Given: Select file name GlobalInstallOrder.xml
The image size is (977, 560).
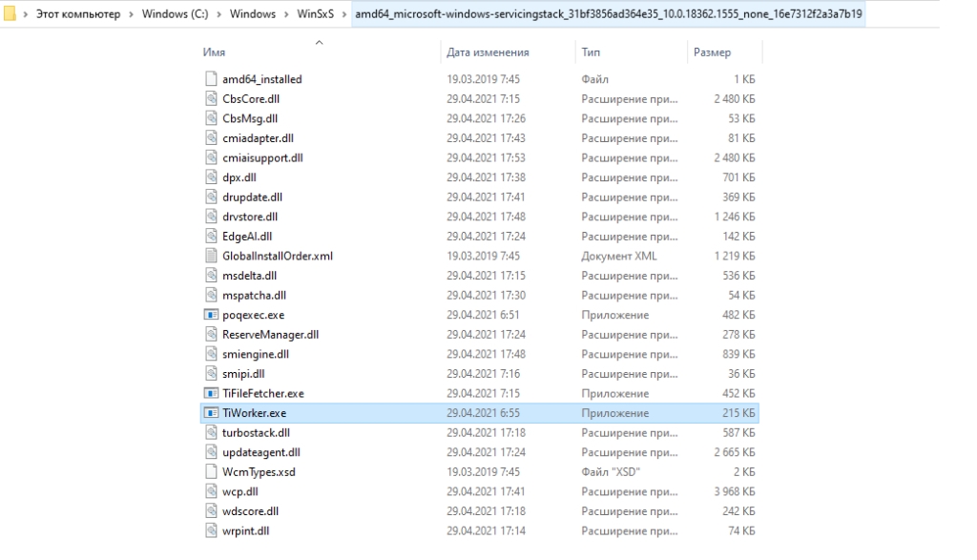Looking at the screenshot, I should 278,256.
